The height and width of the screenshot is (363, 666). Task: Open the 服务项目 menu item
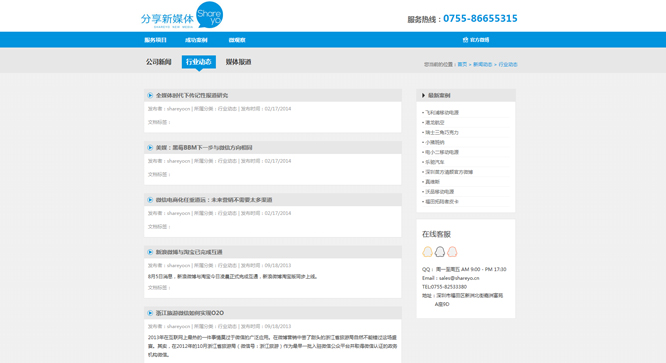click(155, 40)
